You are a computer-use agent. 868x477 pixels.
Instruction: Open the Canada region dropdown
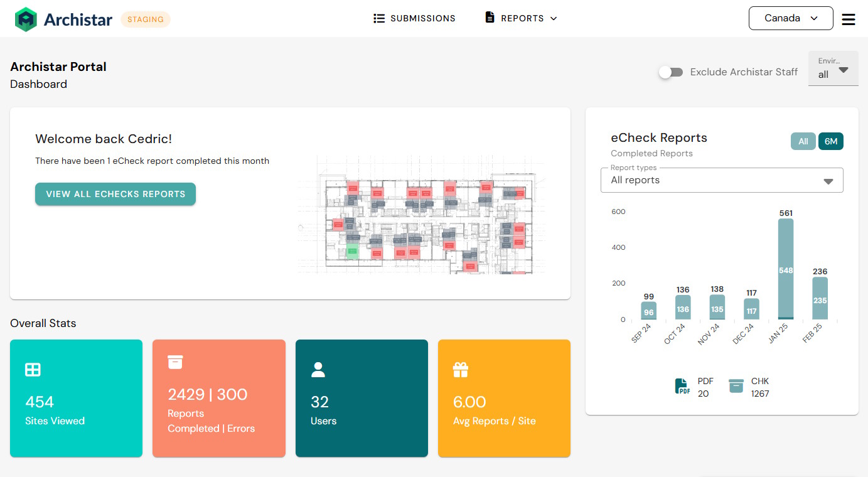tap(791, 18)
